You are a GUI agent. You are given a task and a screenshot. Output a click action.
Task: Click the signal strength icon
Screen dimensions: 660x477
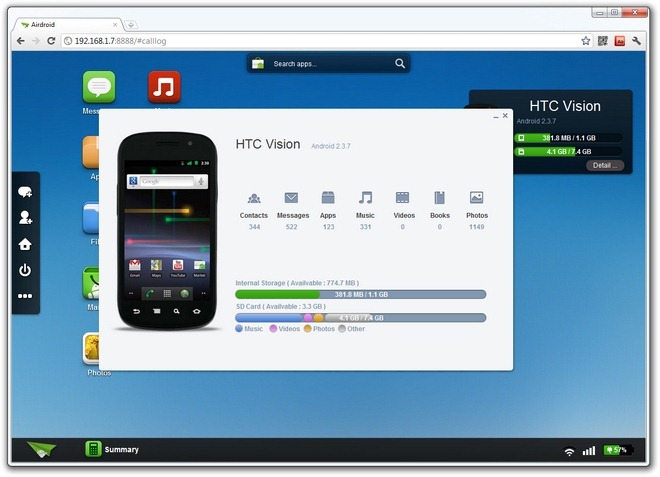pos(589,451)
